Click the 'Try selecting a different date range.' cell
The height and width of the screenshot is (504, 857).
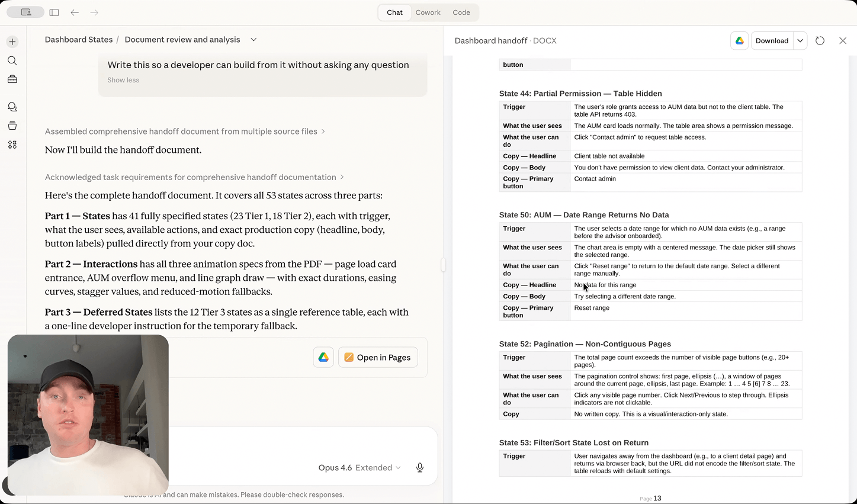coord(686,297)
